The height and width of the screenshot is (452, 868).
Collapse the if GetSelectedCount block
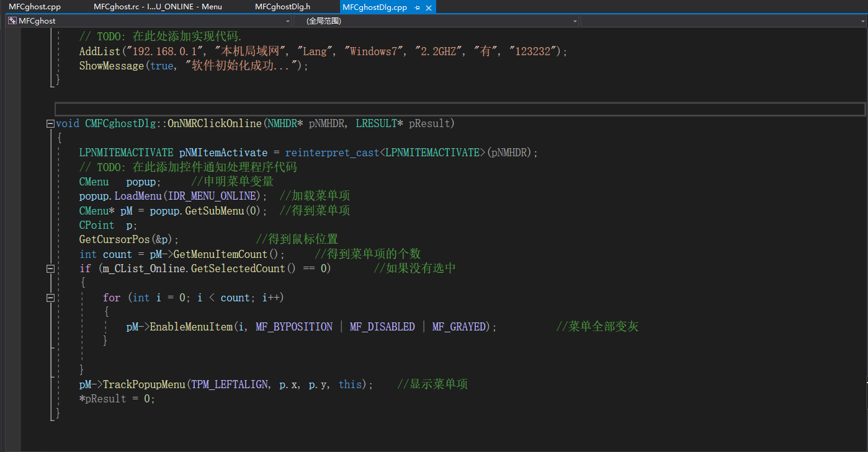pyautogui.click(x=50, y=268)
